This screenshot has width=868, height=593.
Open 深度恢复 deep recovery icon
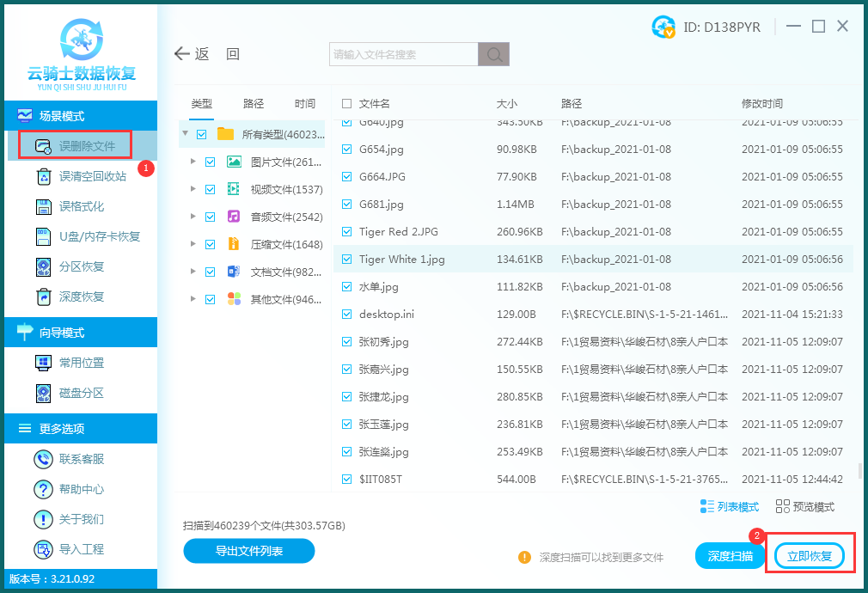pos(43,296)
